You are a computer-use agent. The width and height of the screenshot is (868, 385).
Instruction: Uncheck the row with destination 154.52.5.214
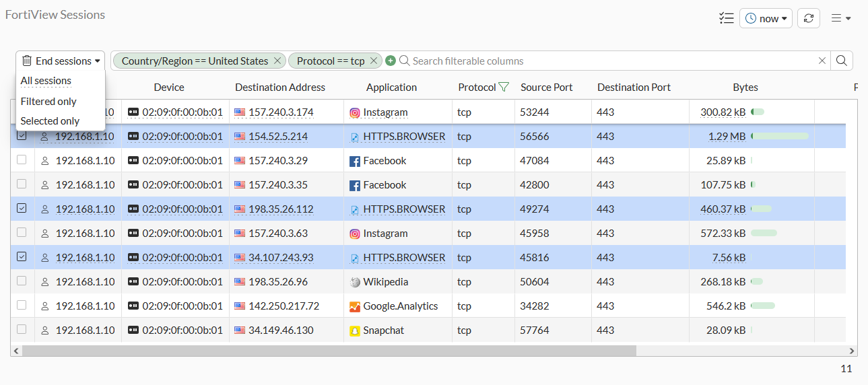[x=22, y=136]
